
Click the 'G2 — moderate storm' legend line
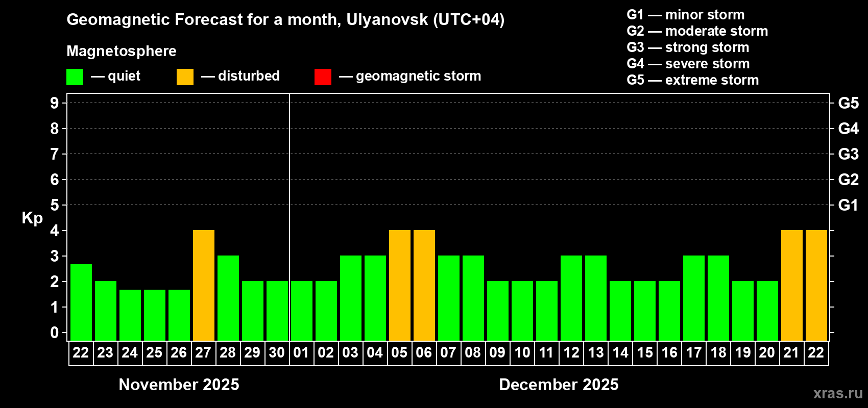(697, 31)
